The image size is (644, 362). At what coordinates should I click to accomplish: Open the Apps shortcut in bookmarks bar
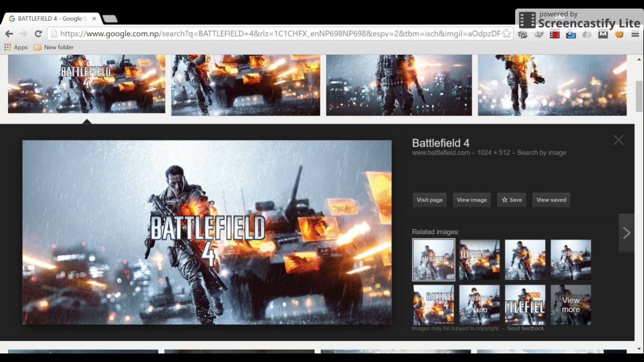pyautogui.click(x=16, y=47)
